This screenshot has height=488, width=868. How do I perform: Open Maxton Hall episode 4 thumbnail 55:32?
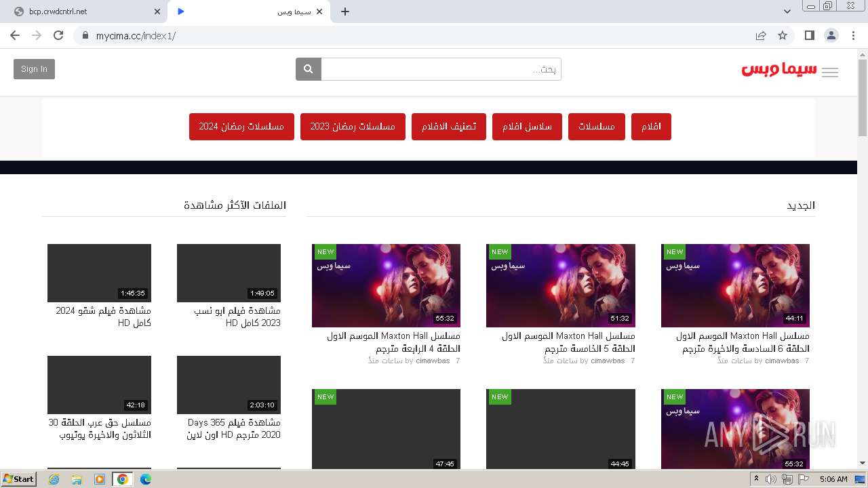coord(386,285)
